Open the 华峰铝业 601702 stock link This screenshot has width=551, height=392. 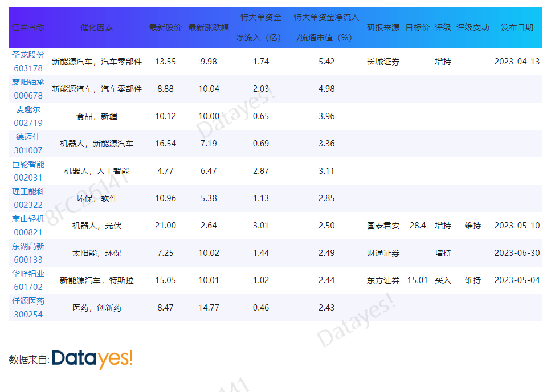tap(28, 281)
